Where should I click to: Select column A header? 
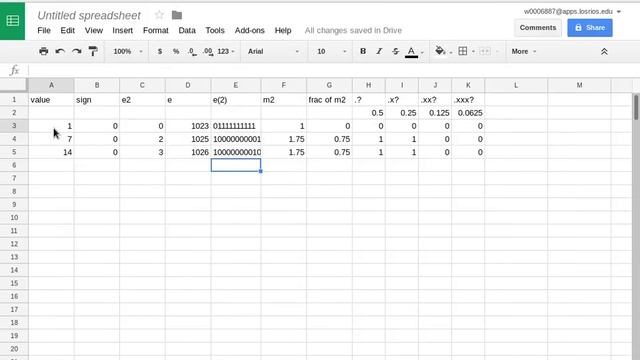[51, 85]
